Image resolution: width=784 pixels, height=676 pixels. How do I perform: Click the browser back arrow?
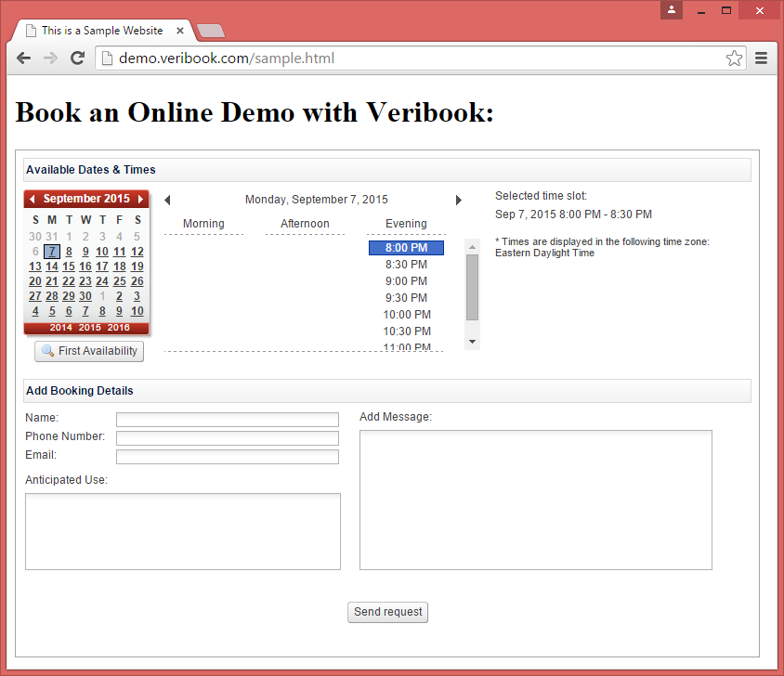[x=23, y=58]
